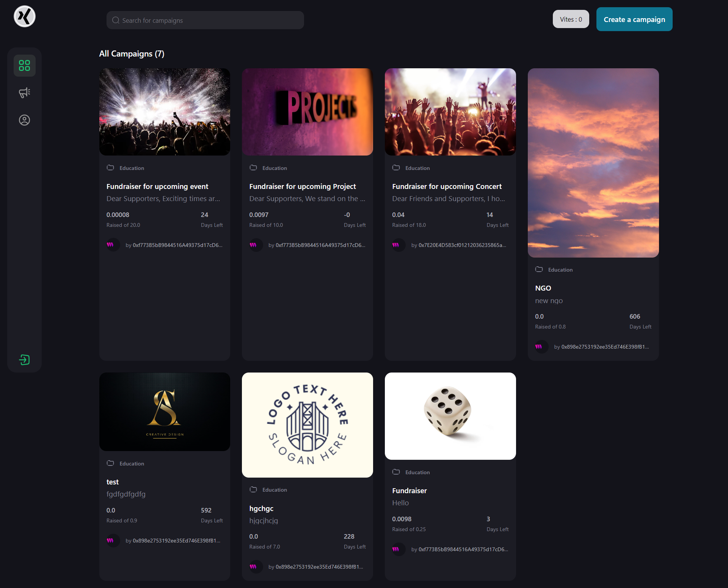Open the campaigns megaphone icon in sidebar
This screenshot has width=728, height=588.
coord(24,93)
